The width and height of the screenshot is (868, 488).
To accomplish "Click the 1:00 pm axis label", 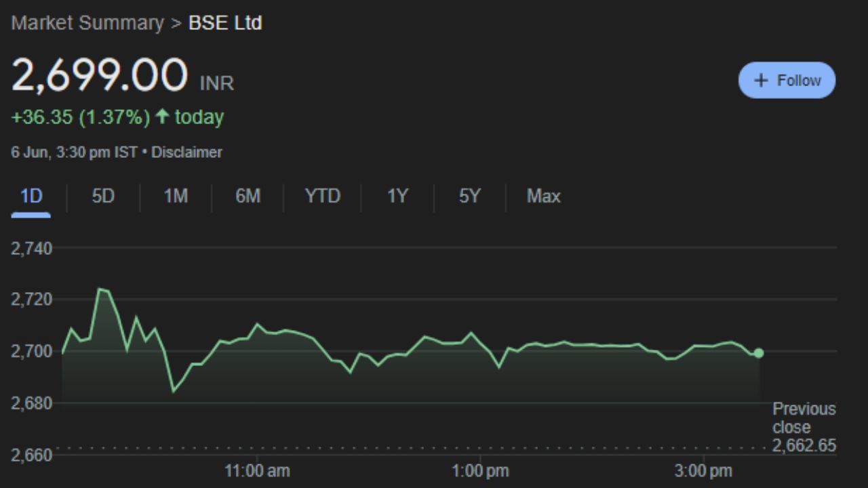I will pos(480,470).
